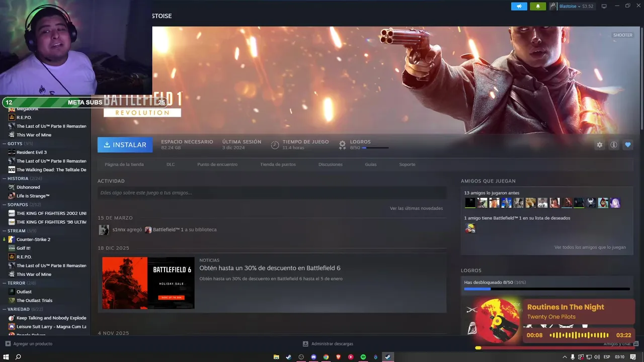
Task: Click first friend avatar in friends row
Action: coord(470,203)
